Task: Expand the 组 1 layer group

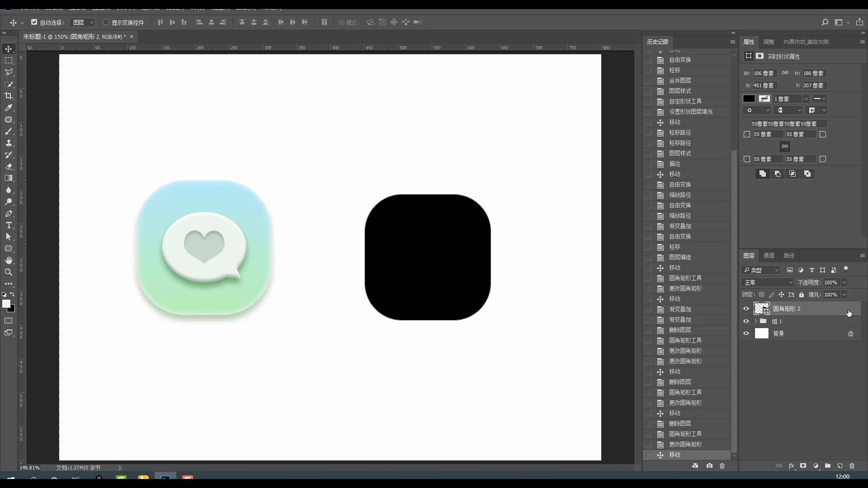Action: [x=755, y=321]
